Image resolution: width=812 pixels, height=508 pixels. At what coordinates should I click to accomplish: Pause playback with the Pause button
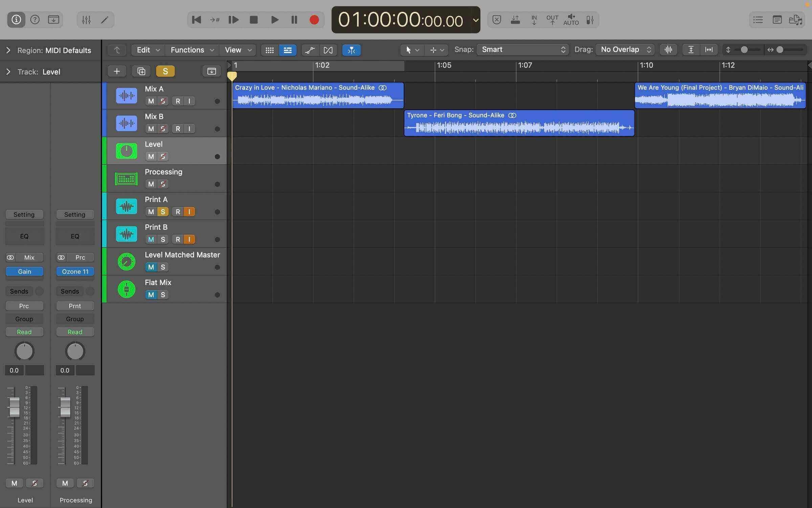click(x=294, y=20)
